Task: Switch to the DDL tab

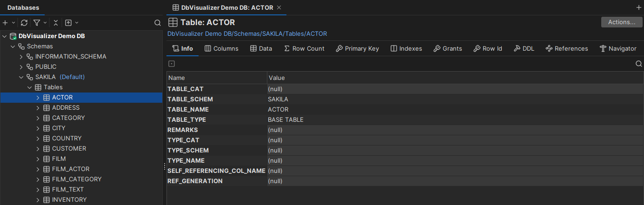Action: click(524, 48)
